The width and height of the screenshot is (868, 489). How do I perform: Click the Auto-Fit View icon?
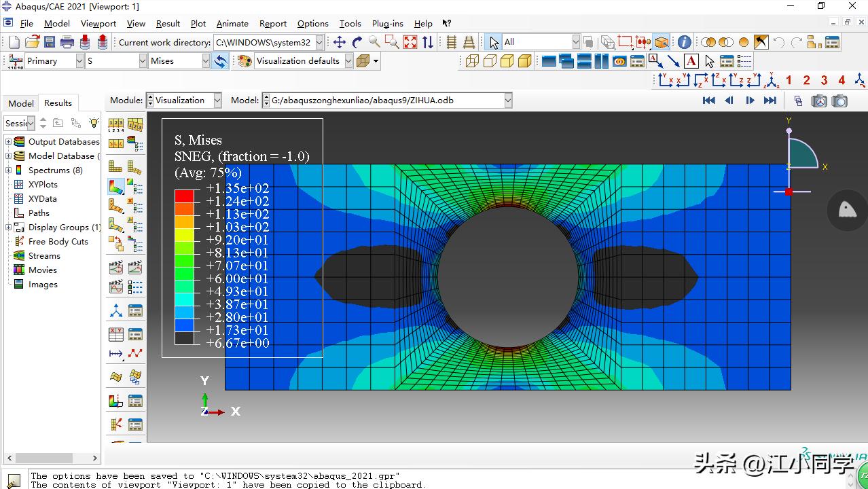click(410, 42)
